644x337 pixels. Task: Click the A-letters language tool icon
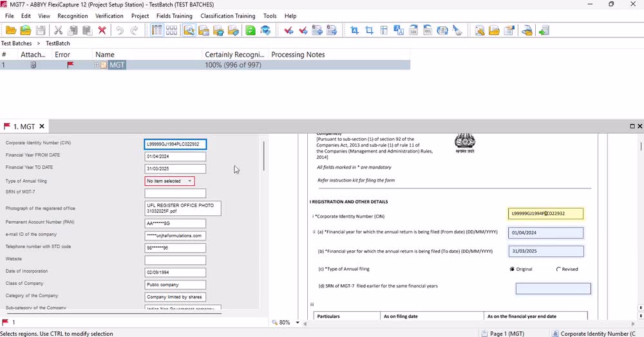[x=399, y=30]
